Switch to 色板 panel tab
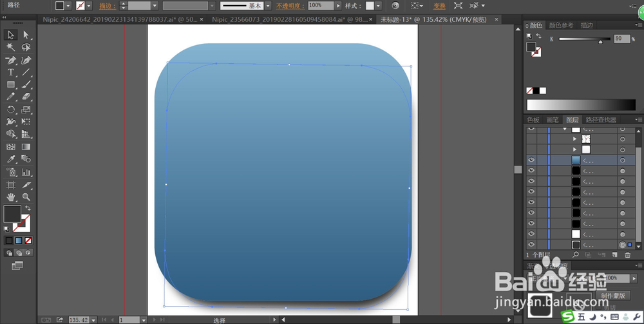Screen dimensions: 644x324 click(533, 120)
